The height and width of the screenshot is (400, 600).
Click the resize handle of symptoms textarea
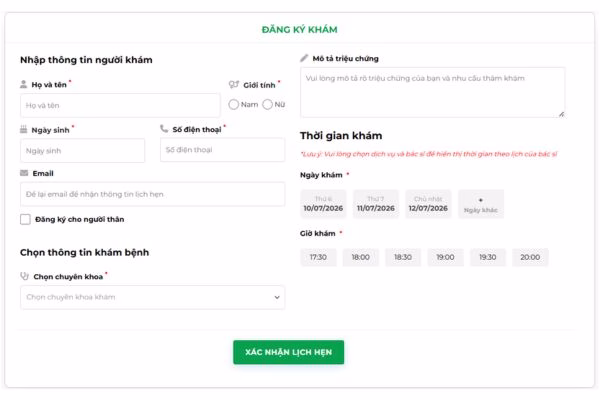(561, 114)
